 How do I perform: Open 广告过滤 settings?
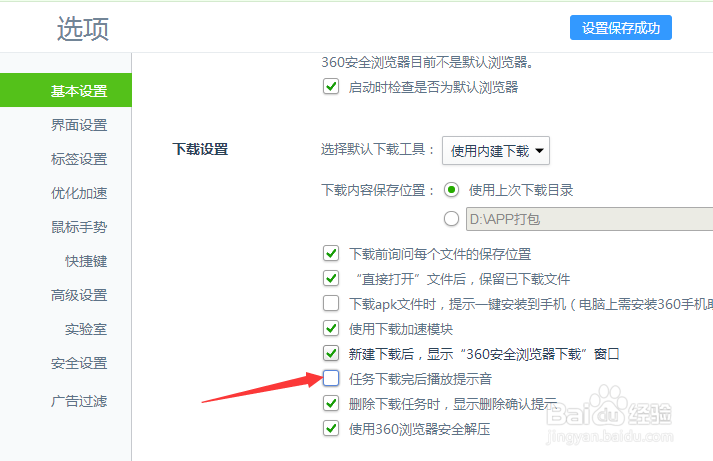pos(79,401)
